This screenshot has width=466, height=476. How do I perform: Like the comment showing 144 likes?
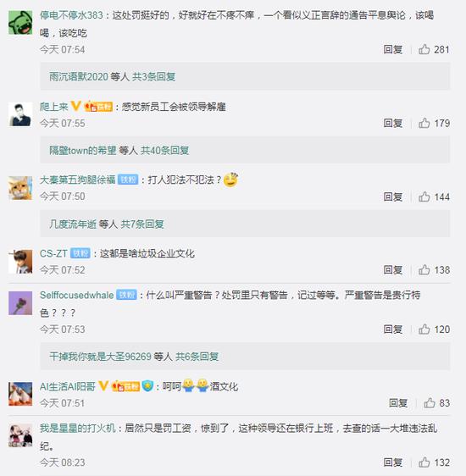pyautogui.click(x=424, y=196)
